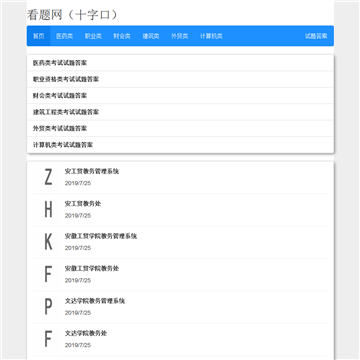
Task: Open 财会类考试试题答案 list entry
Action: point(180,96)
